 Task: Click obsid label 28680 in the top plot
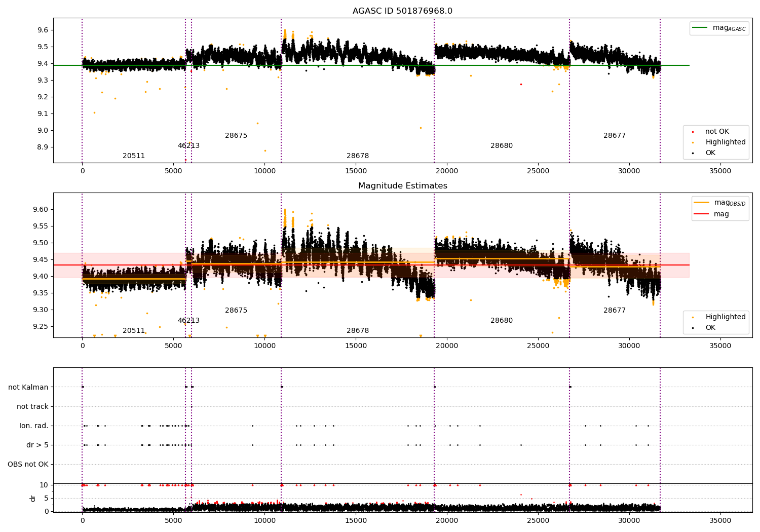[502, 146]
